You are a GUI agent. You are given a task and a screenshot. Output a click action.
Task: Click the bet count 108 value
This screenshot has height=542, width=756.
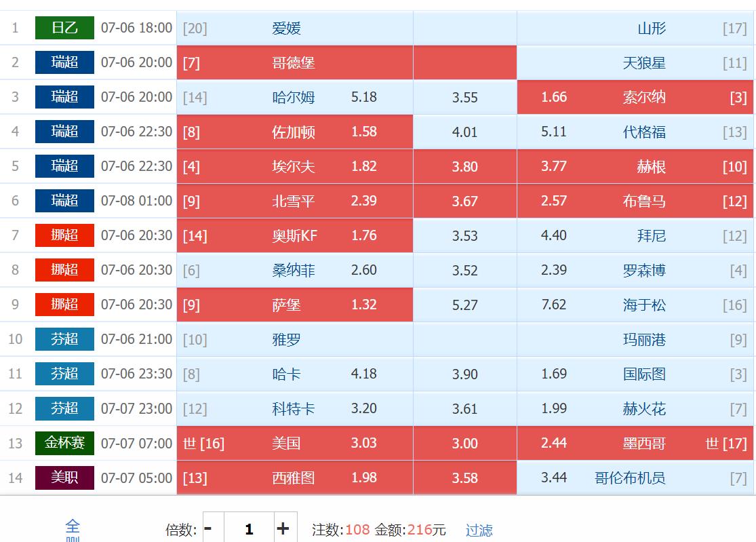pyautogui.click(x=357, y=530)
